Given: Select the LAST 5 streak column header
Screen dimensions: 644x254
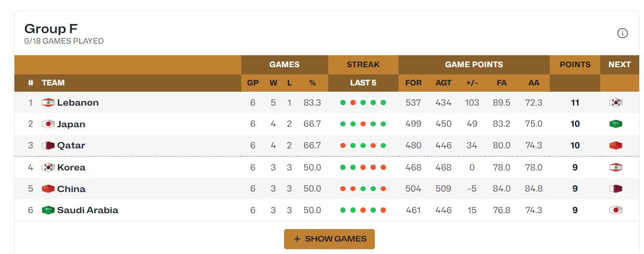Looking at the screenshot, I should click(x=363, y=83).
